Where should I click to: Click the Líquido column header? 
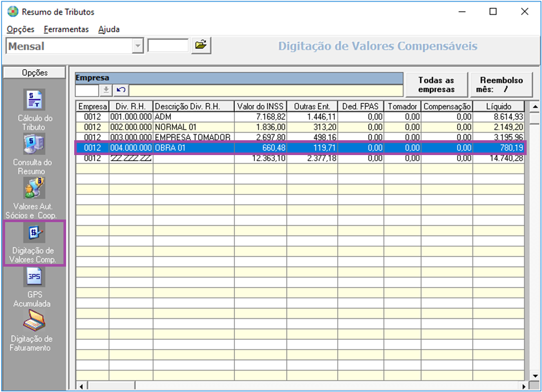coord(498,106)
